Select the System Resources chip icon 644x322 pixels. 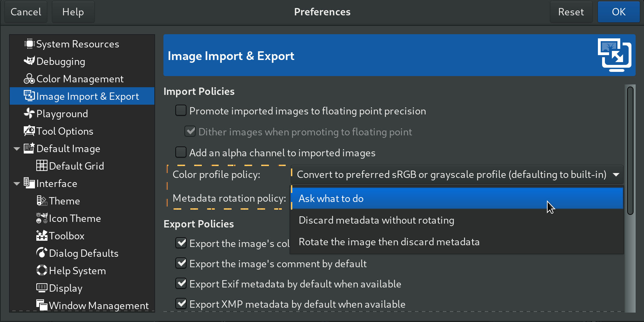29,44
